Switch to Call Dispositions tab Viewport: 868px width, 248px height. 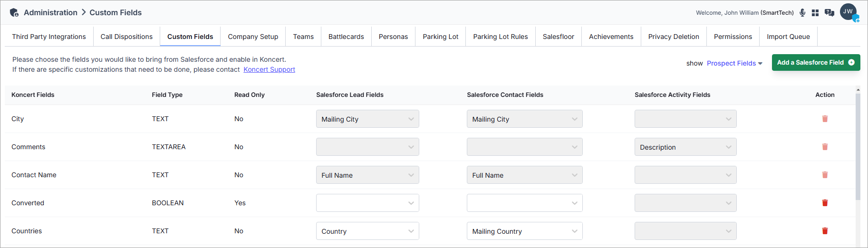pyautogui.click(x=126, y=37)
